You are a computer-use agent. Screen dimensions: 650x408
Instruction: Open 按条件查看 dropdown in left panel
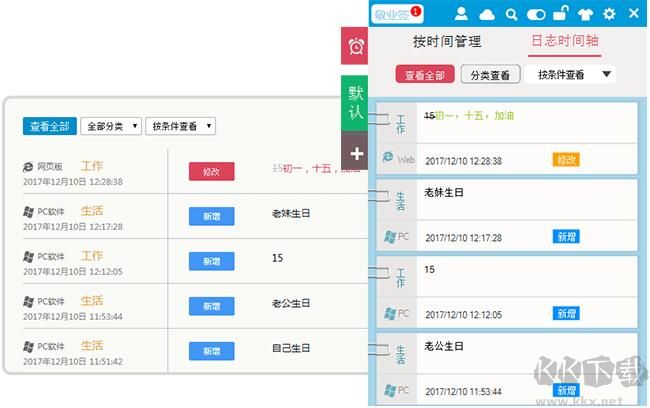click(180, 126)
